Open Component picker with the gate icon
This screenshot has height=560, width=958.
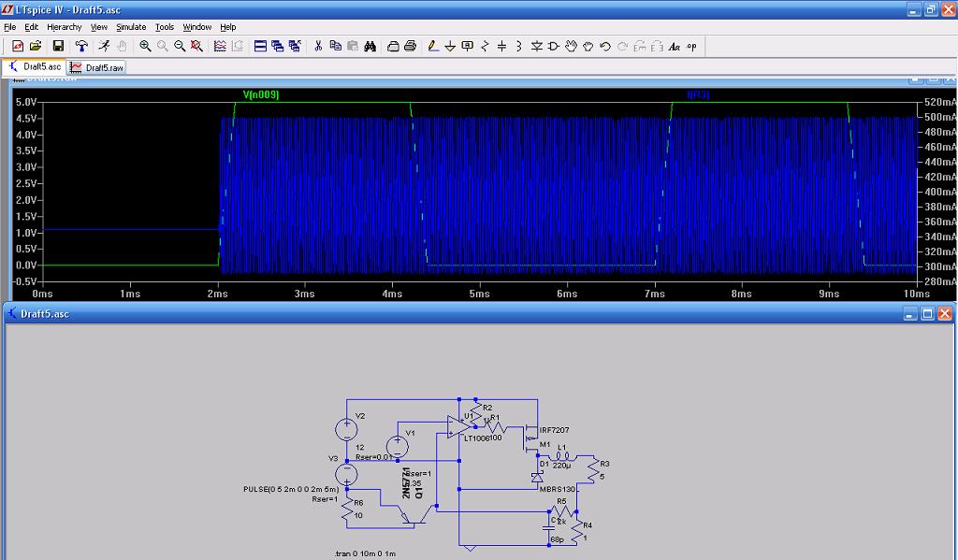[x=554, y=47]
